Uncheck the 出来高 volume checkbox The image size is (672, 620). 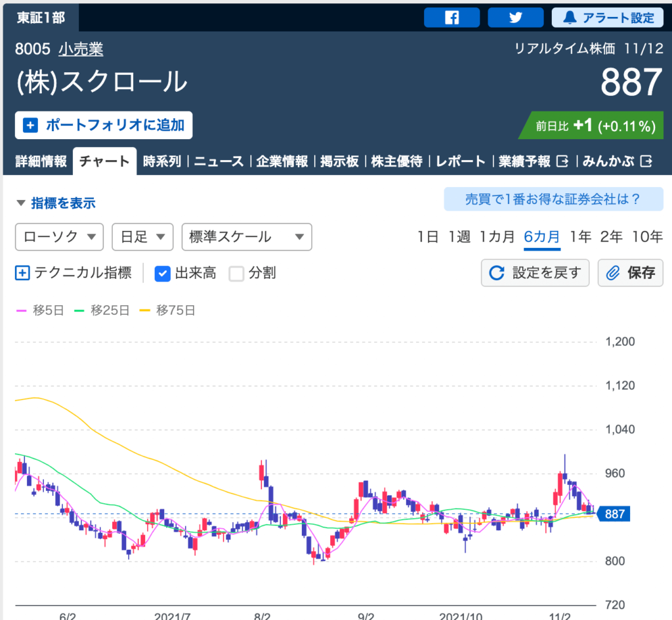pyautogui.click(x=163, y=273)
